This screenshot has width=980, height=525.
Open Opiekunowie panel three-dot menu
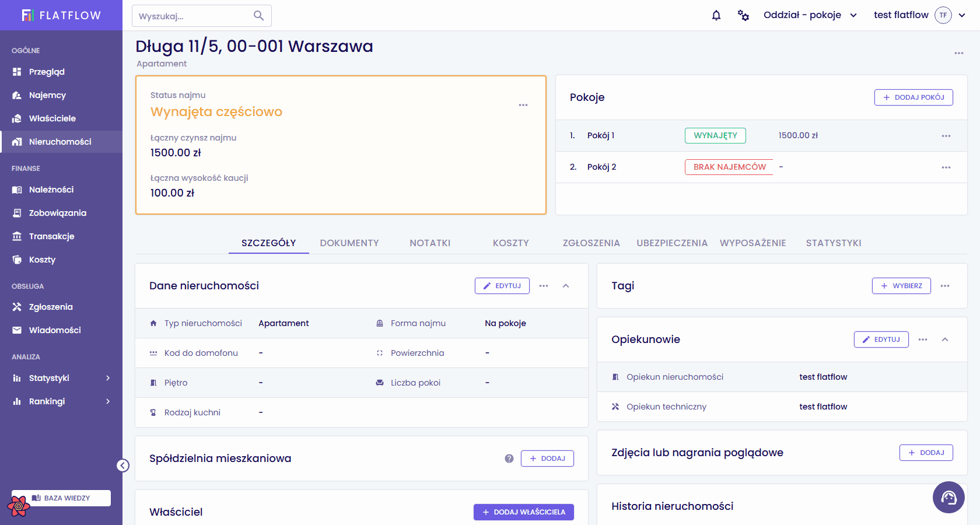(923, 339)
